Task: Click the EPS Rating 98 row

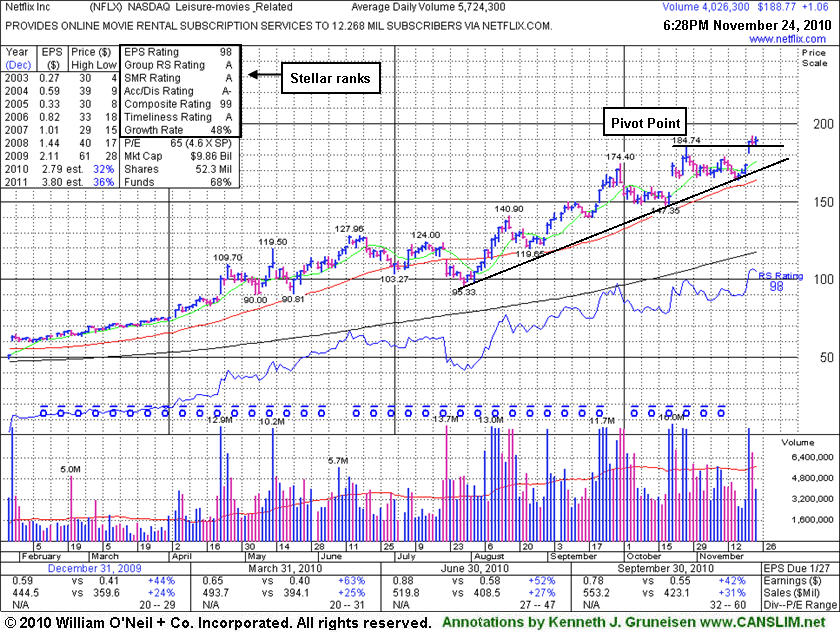Action: (178, 52)
